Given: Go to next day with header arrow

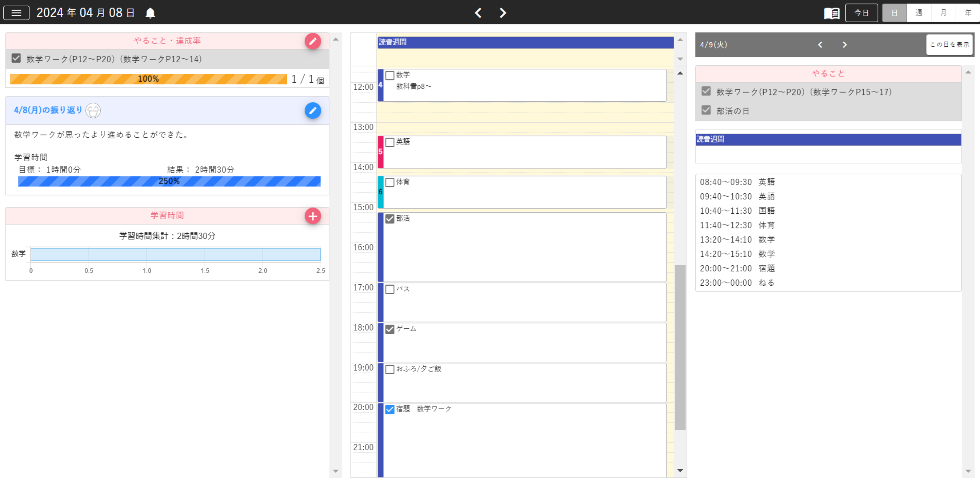Looking at the screenshot, I should 503,13.
